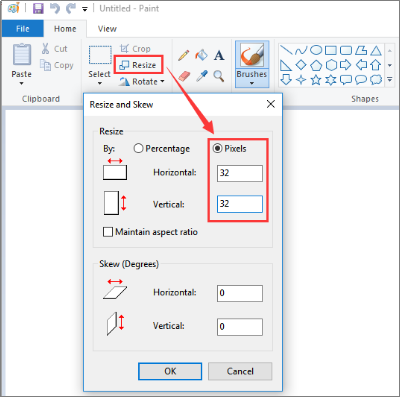Screen dimensions: 400x397
Task: Click the Copy command
Action: tap(57, 65)
